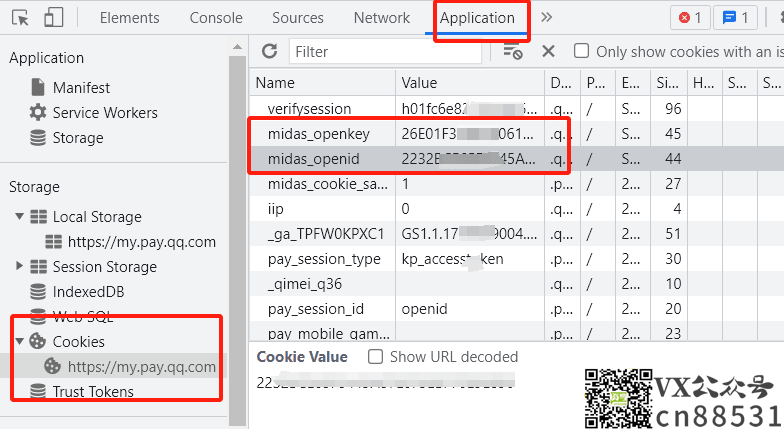Collapse the Local Storage tree node
This screenshot has height=429, width=784.
coord(19,217)
